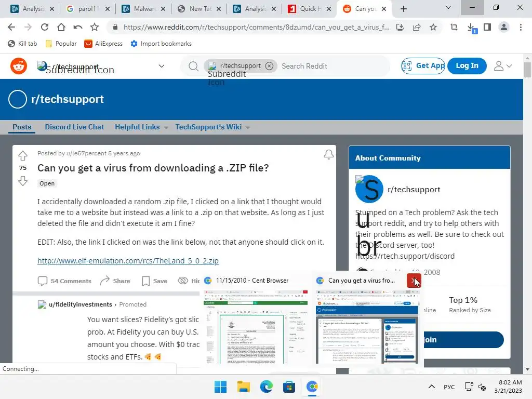532x399 pixels.
Task: Open the Reddit user menu dropdown
Action: [x=503, y=66]
